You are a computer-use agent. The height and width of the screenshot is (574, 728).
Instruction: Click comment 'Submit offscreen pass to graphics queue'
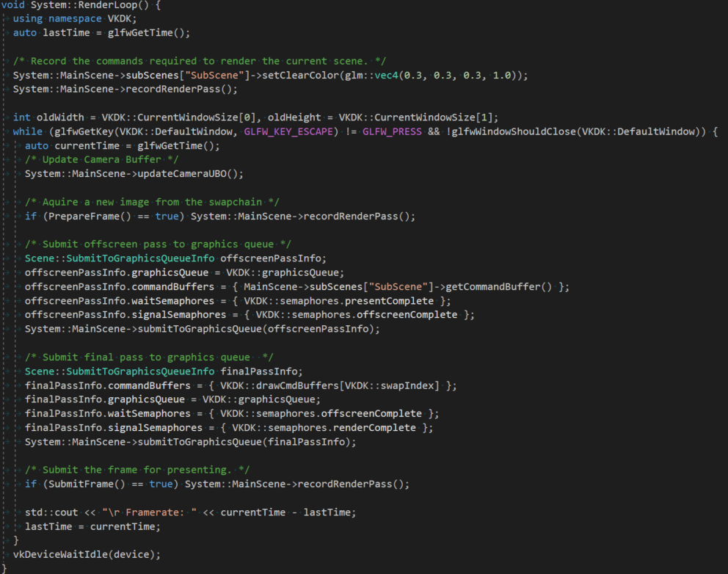(159, 244)
